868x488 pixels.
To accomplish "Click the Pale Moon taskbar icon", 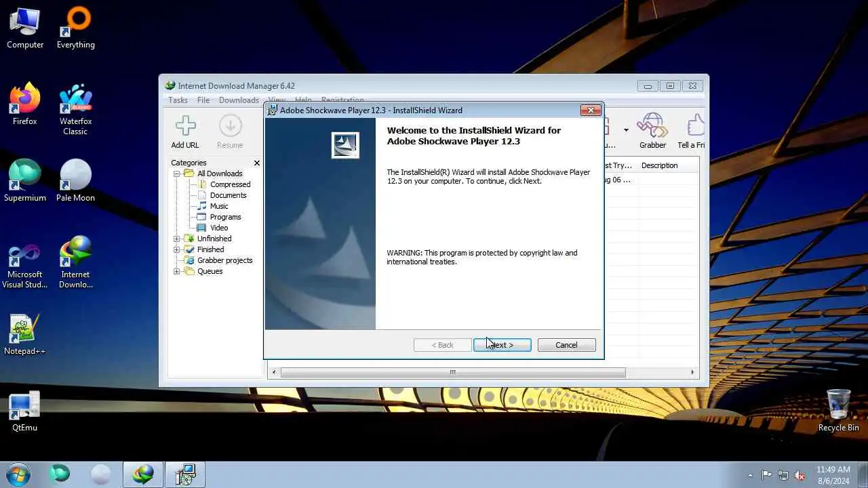I will [x=101, y=474].
